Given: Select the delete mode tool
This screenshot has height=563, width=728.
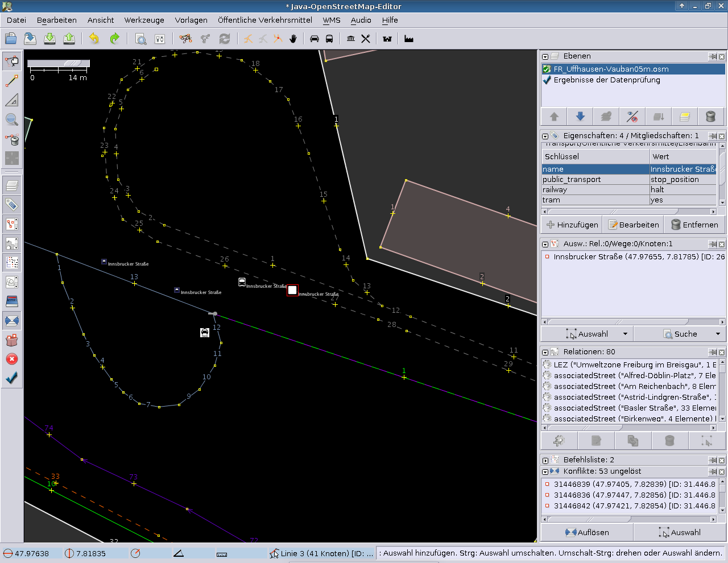Looking at the screenshot, I should [12, 139].
